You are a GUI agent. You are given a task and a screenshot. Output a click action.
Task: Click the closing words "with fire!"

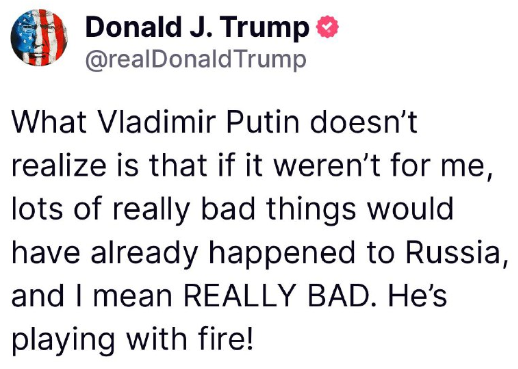pos(189,339)
